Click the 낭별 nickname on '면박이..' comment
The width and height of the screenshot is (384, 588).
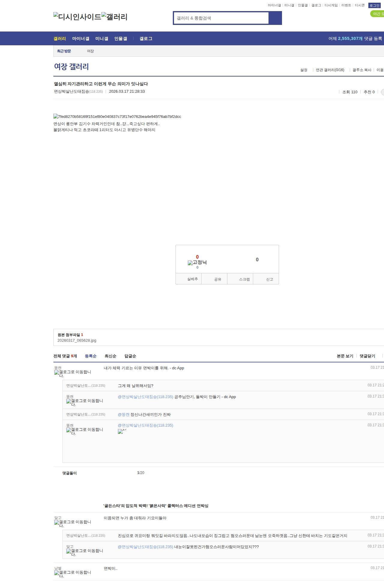[58, 568]
